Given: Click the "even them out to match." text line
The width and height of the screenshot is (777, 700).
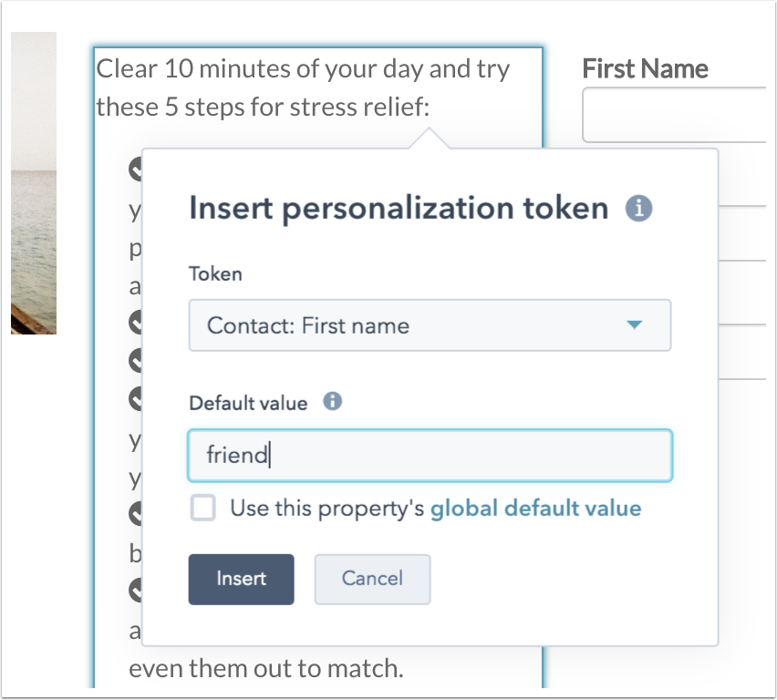Looking at the screenshot, I should pos(266,668).
